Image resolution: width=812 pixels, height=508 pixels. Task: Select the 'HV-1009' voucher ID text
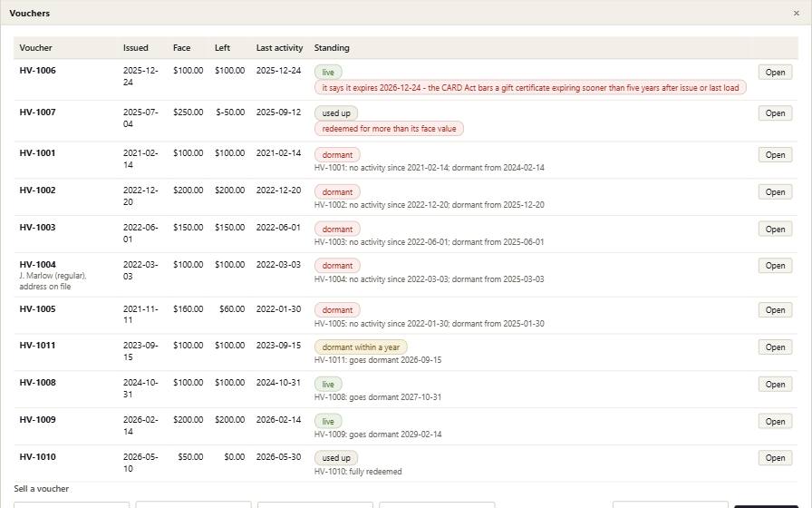point(37,420)
